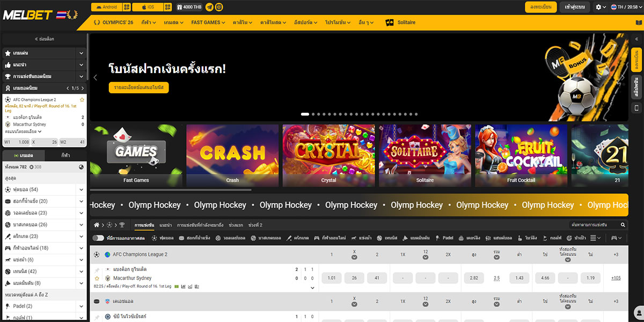This screenshot has width=644, height=322.
Task: Click the home icon in breadcrumb
Action: click(x=97, y=225)
